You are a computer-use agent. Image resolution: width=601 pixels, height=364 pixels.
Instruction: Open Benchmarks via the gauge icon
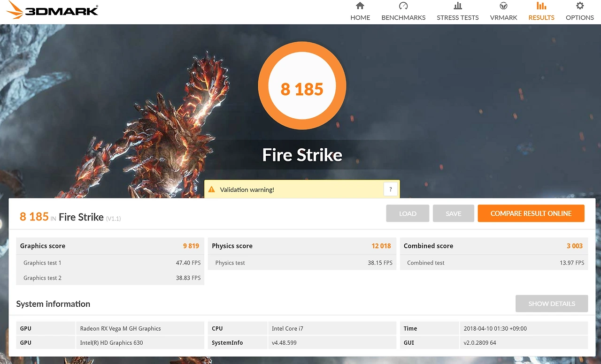(403, 6)
